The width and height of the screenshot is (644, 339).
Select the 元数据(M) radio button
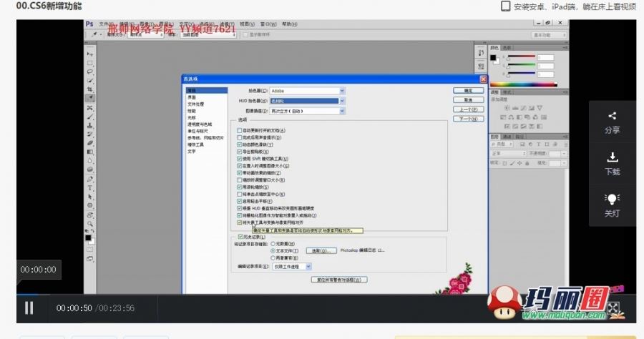pyautogui.click(x=273, y=244)
